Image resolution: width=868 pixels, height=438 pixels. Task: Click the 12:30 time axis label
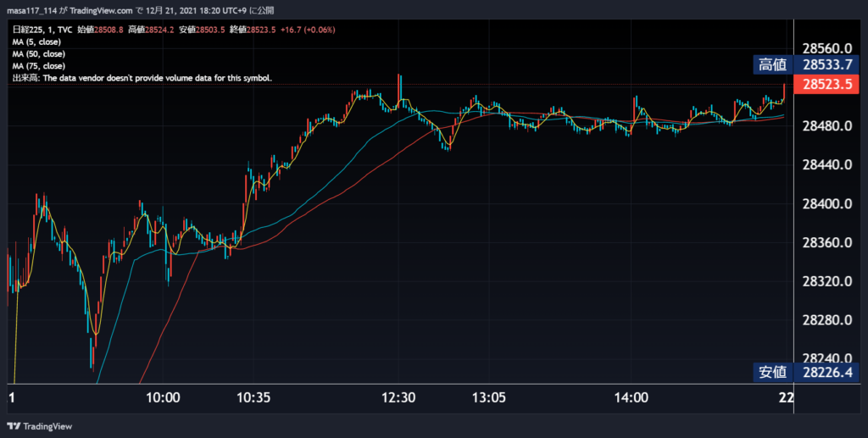pyautogui.click(x=398, y=397)
